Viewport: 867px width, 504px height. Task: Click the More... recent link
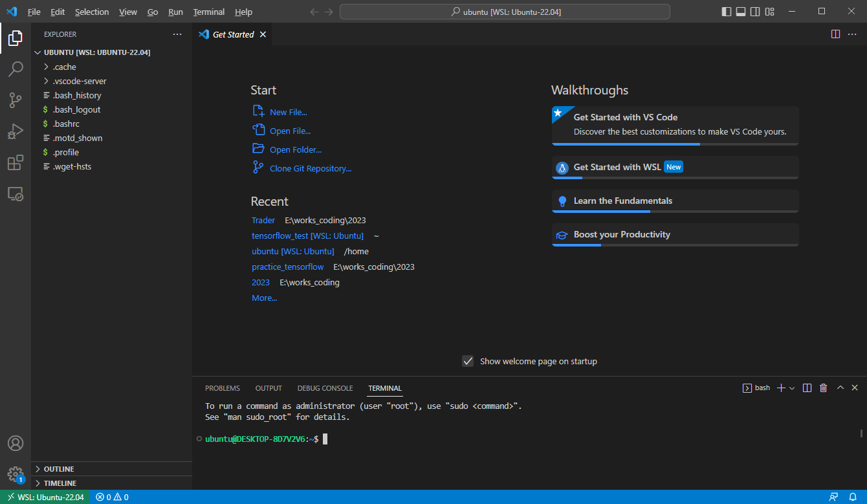tap(264, 298)
